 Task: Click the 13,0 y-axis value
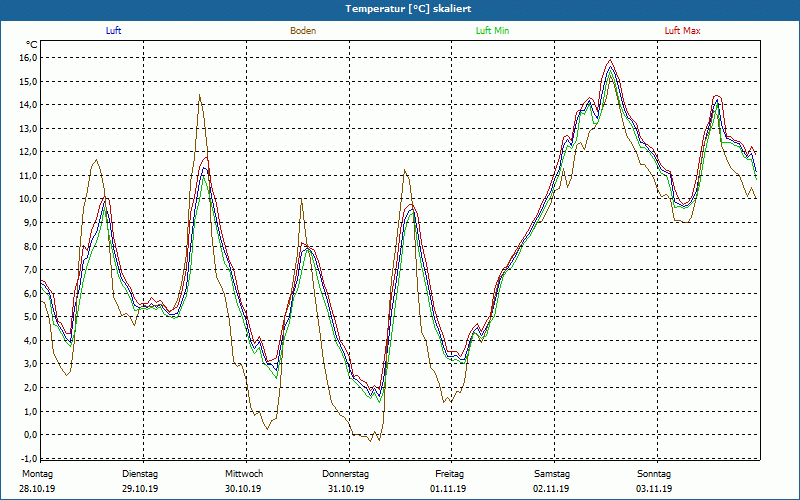(29, 128)
